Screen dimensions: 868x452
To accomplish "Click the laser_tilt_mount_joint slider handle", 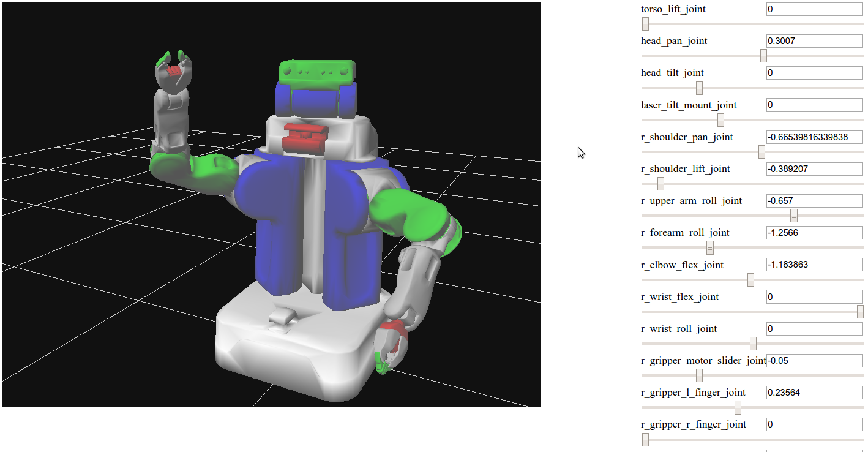I will (x=720, y=120).
